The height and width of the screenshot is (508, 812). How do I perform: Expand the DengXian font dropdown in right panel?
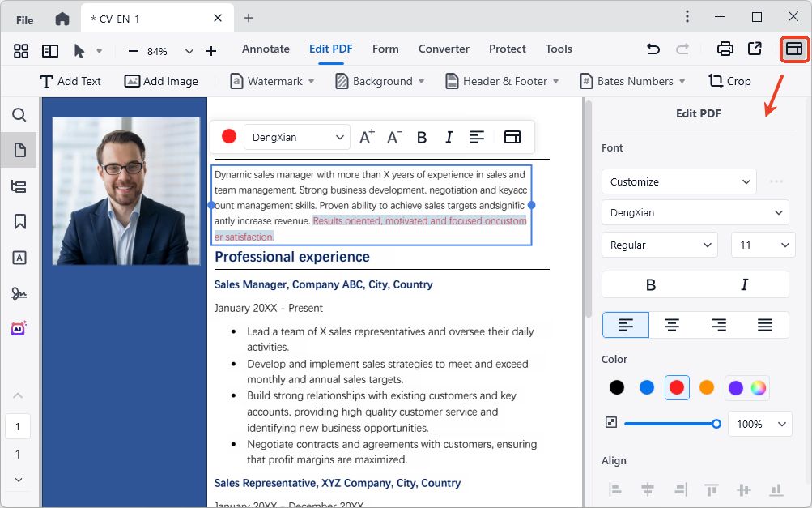point(695,213)
